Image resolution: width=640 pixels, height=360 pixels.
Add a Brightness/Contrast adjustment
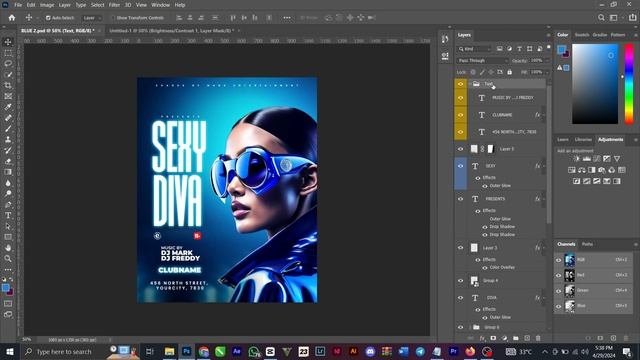pos(576,159)
